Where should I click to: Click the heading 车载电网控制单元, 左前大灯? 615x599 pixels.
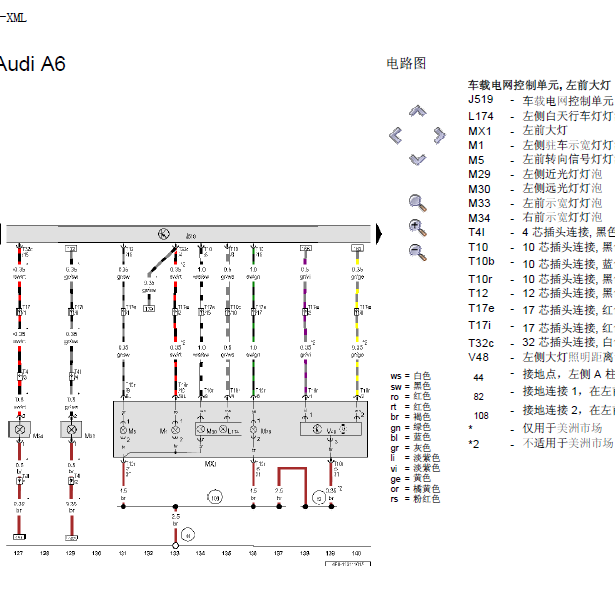pos(539,85)
